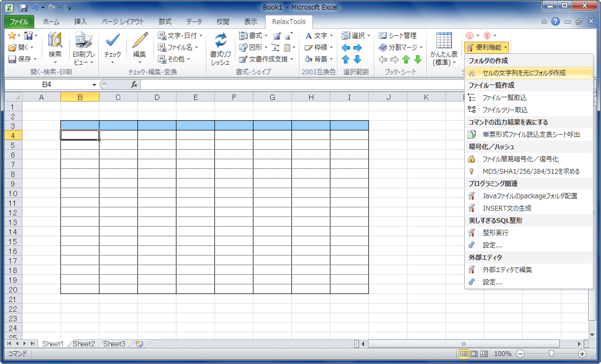Click the 枠線 border color button
The image size is (601, 364).
(x=319, y=48)
